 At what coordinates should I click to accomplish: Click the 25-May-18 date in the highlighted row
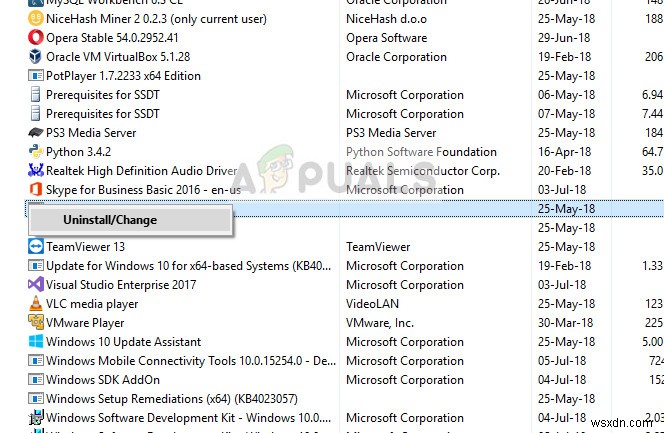click(566, 209)
